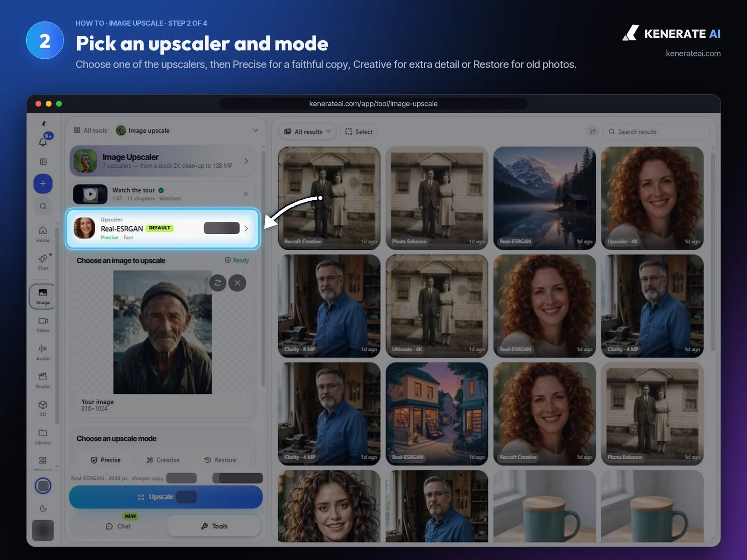Click the blurred account avatar at sidebar bottom
Screen dimensions: 747x560
[x=43, y=530]
